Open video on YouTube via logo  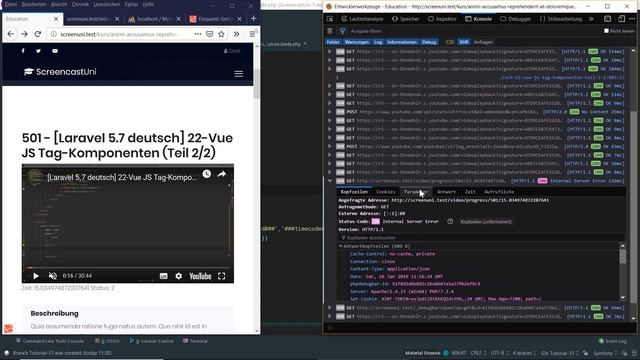click(x=200, y=276)
